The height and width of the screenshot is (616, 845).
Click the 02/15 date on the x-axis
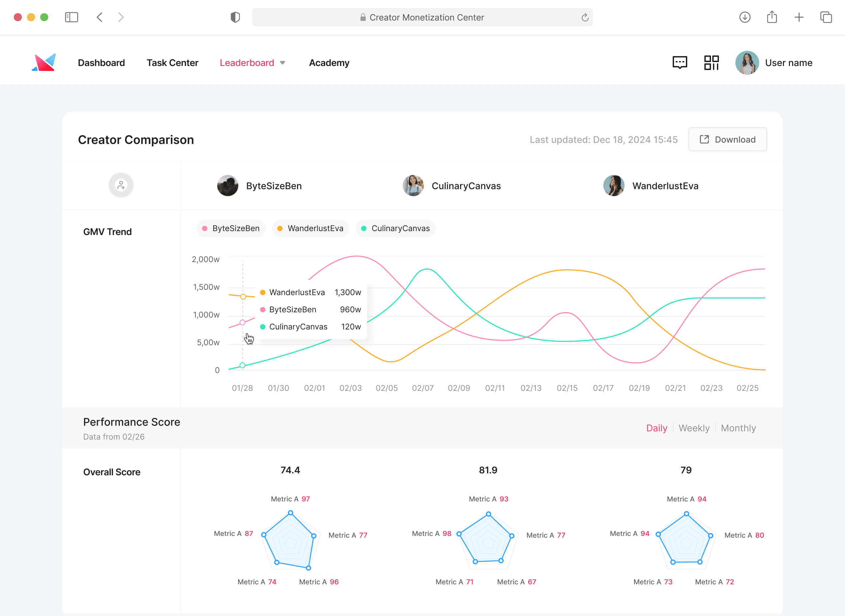click(x=567, y=388)
